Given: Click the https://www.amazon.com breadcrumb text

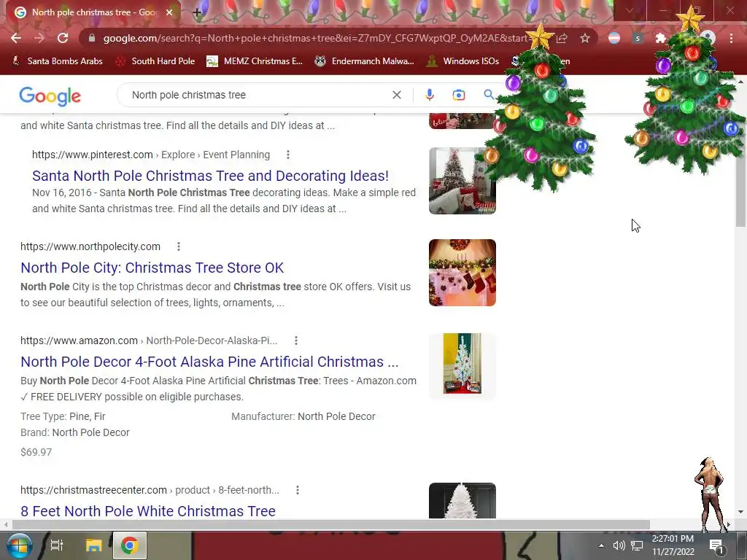Looking at the screenshot, I should [x=79, y=341].
